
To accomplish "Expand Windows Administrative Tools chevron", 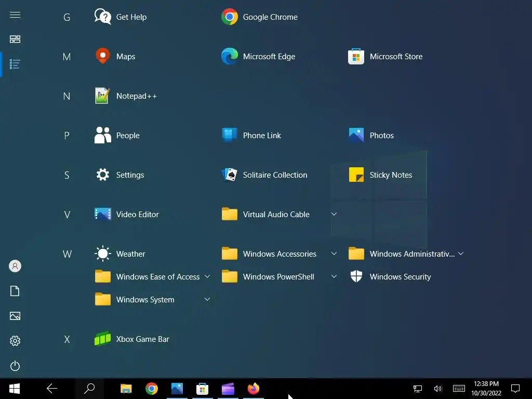I will [461, 254].
